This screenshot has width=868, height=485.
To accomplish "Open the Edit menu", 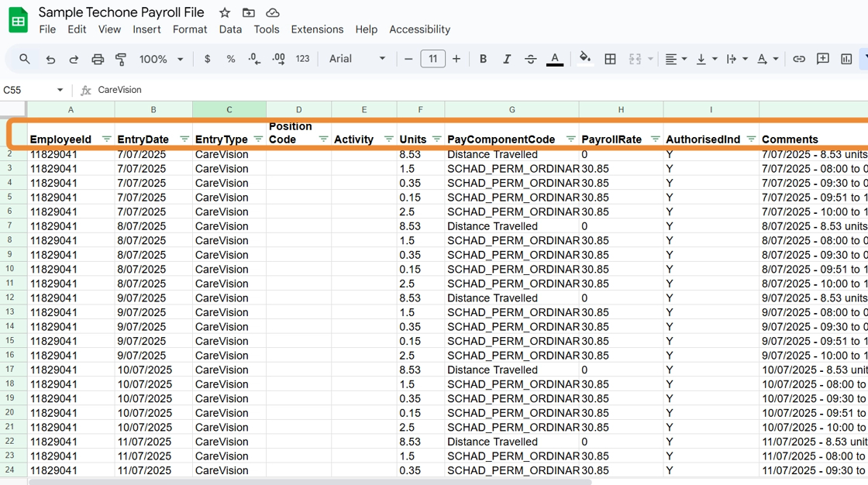I will (x=77, y=29).
